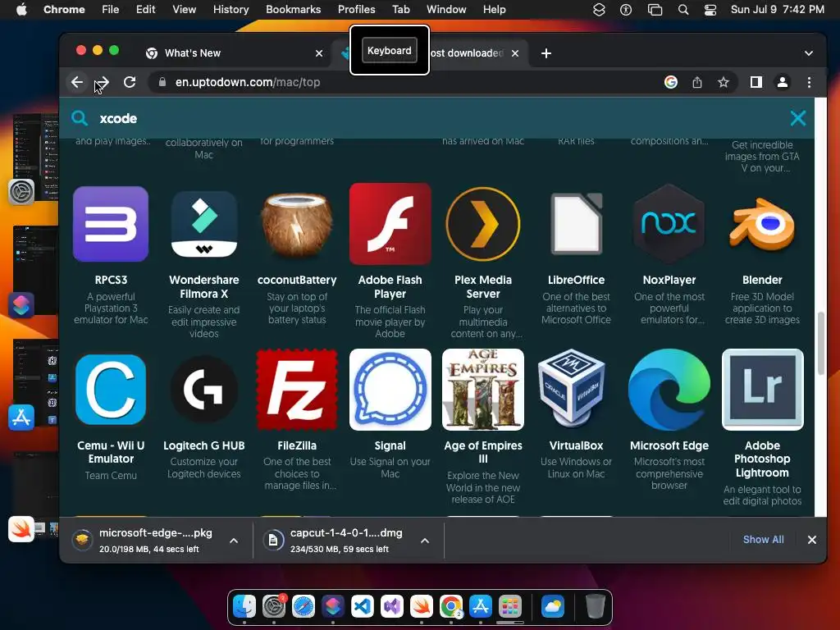Open the RPCS3 app icon
840x630 pixels.
tap(111, 224)
